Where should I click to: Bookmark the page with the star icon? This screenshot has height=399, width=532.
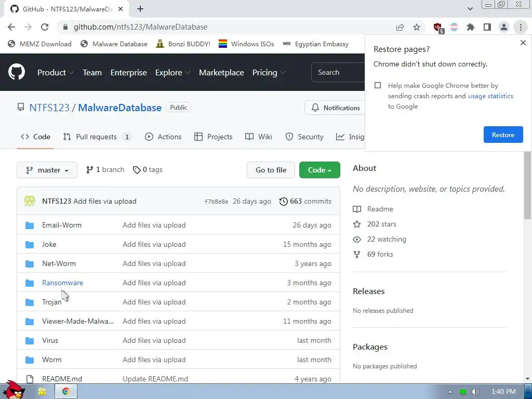(417, 27)
